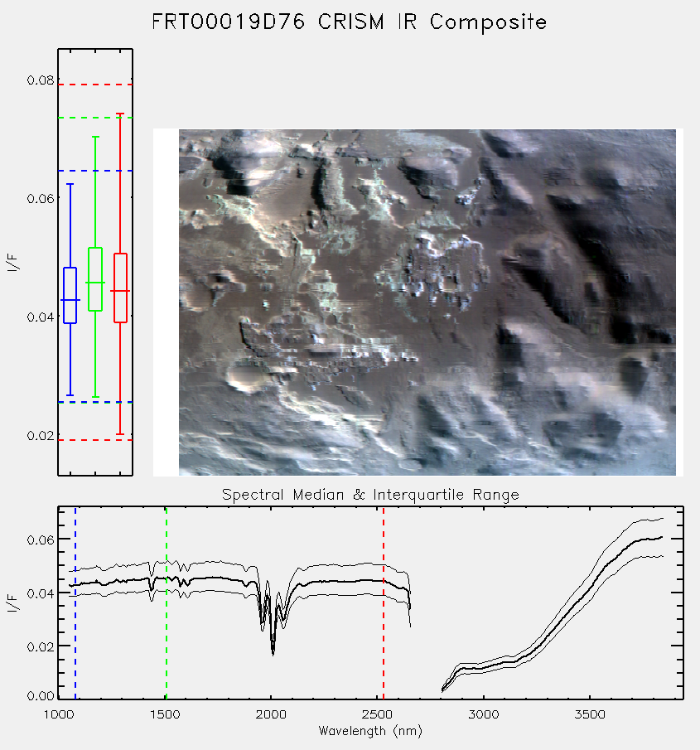This screenshot has width=700, height=750.
Task: Click the blue box plot box
Action: 70,295
